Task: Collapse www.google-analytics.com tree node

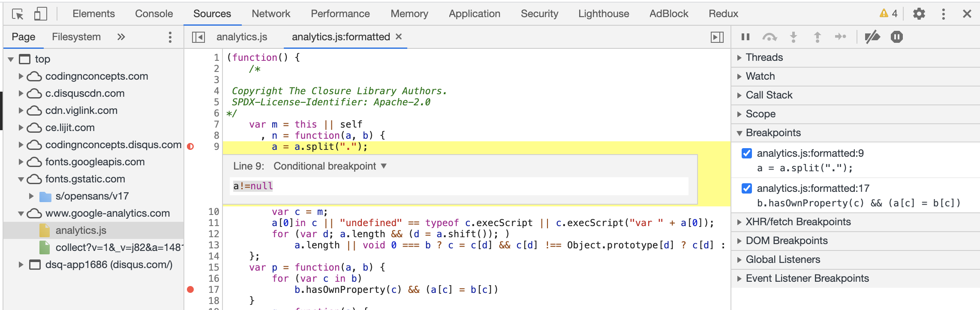Action: (21, 213)
